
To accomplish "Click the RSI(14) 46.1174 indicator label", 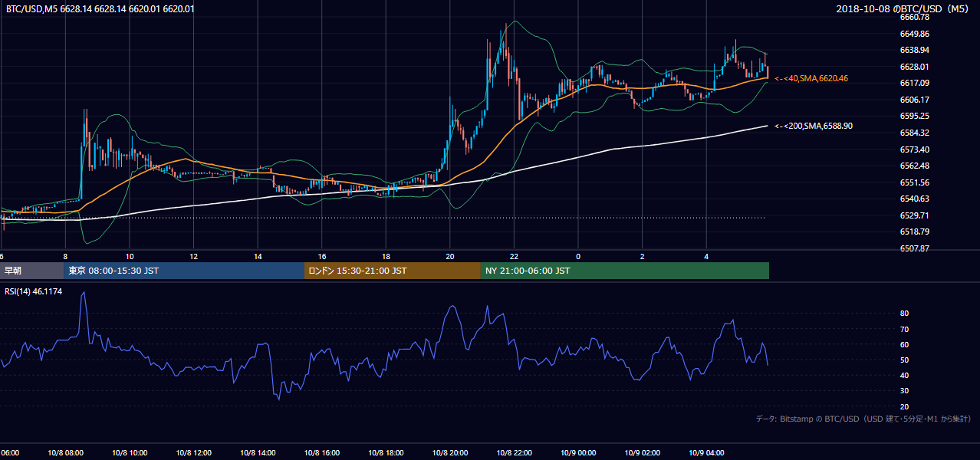I will coord(34,291).
